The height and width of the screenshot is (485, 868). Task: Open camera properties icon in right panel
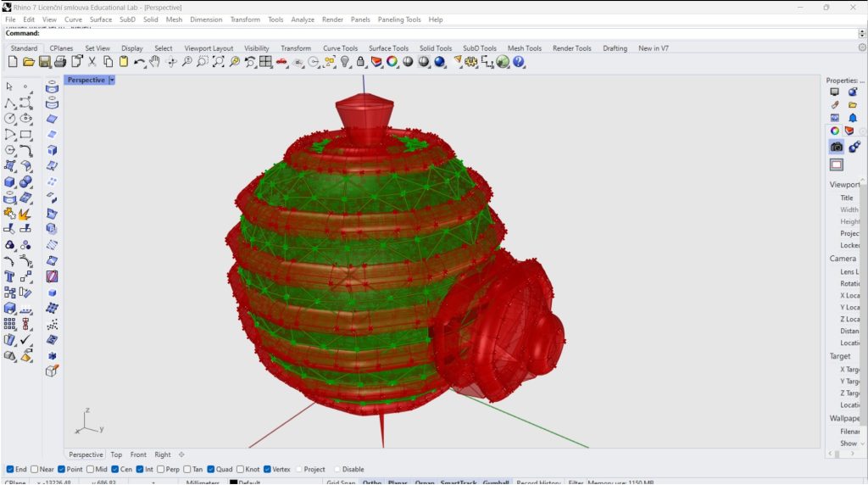tap(837, 147)
